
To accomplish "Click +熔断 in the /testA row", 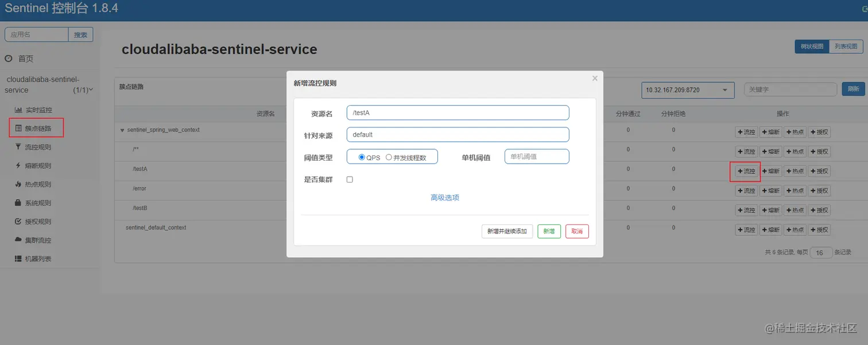I will (771, 171).
